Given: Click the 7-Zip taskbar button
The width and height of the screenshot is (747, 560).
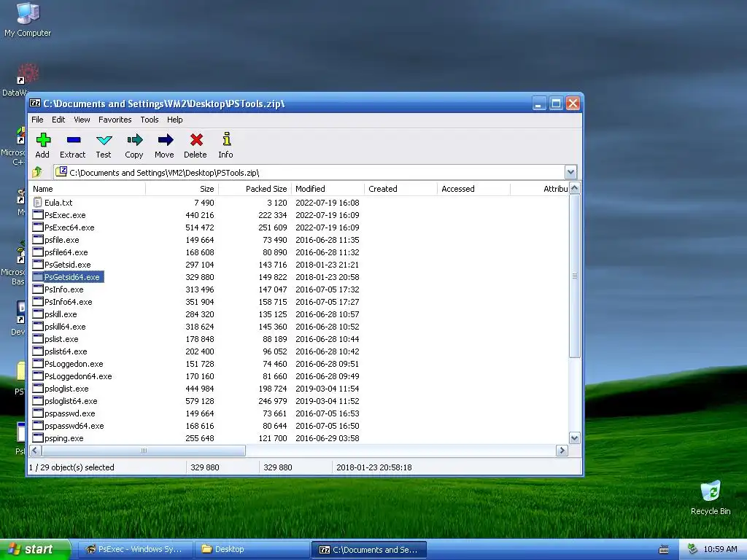Looking at the screenshot, I should pos(368,550).
